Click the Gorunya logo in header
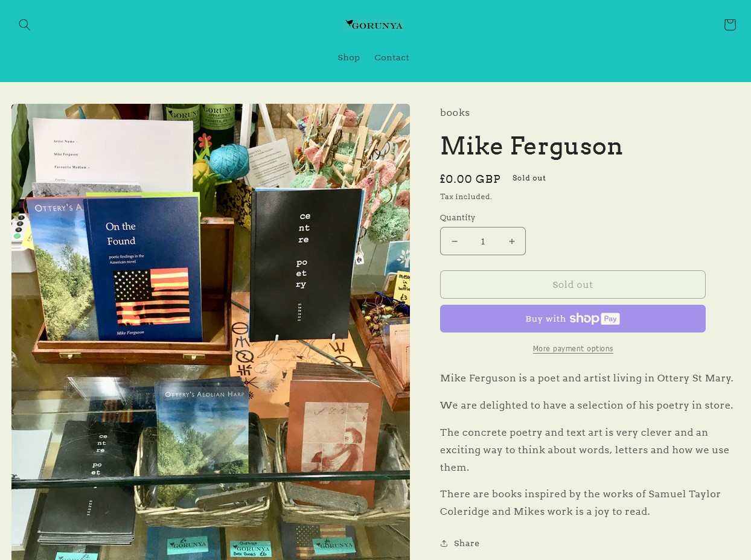751x560 pixels. [374, 25]
